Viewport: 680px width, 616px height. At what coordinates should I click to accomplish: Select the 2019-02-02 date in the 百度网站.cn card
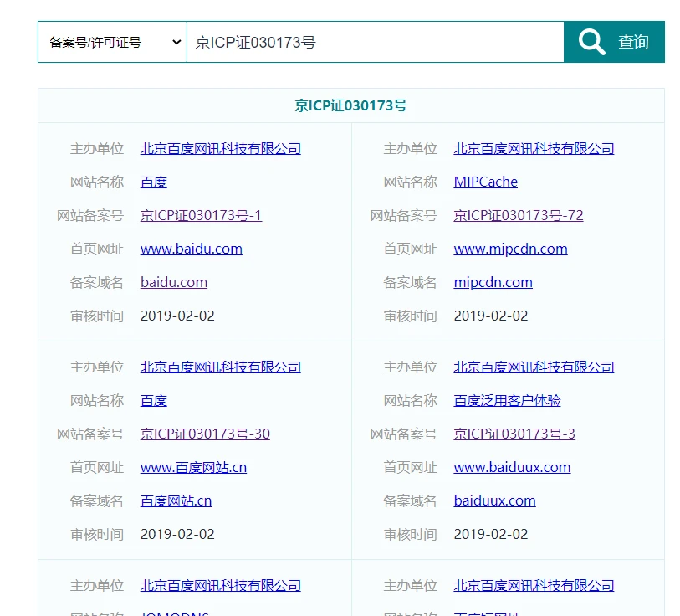(x=177, y=534)
